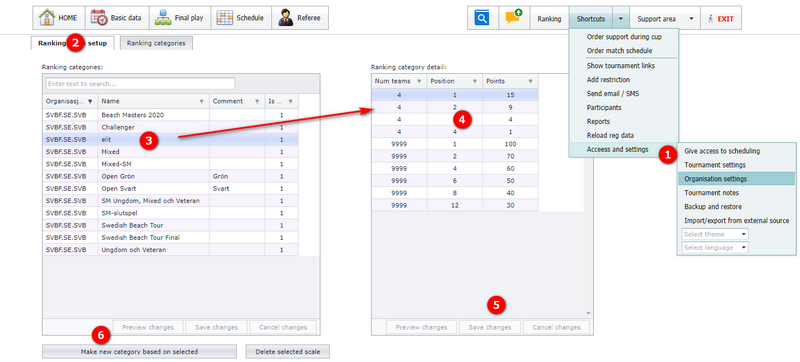
Task: Open the Select theme combo box
Action: coord(715,234)
